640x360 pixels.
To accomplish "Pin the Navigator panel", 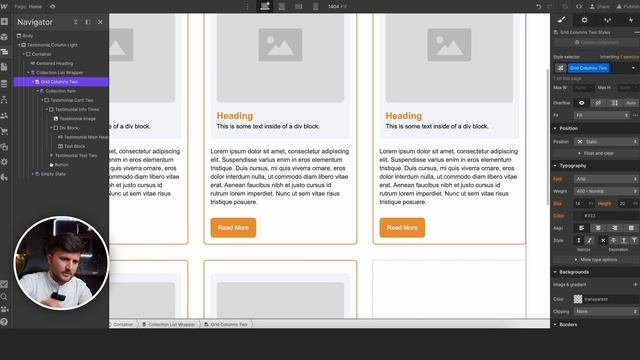I will click(x=88, y=22).
